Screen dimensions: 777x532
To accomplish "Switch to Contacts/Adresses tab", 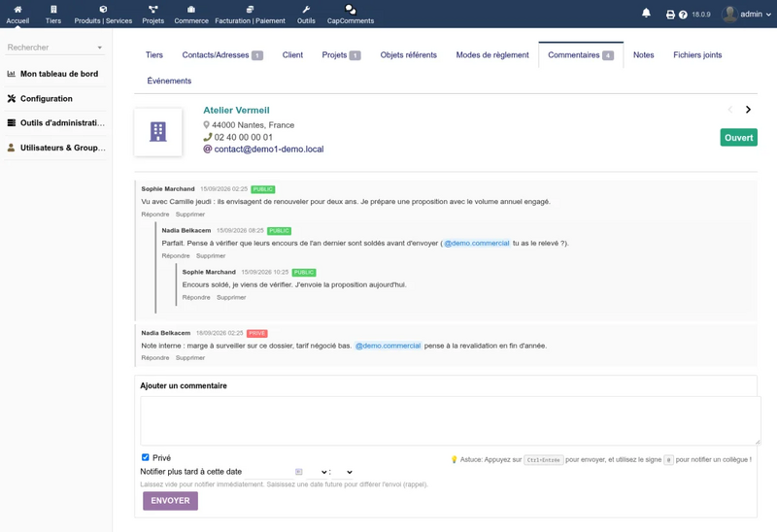I will [x=222, y=55].
